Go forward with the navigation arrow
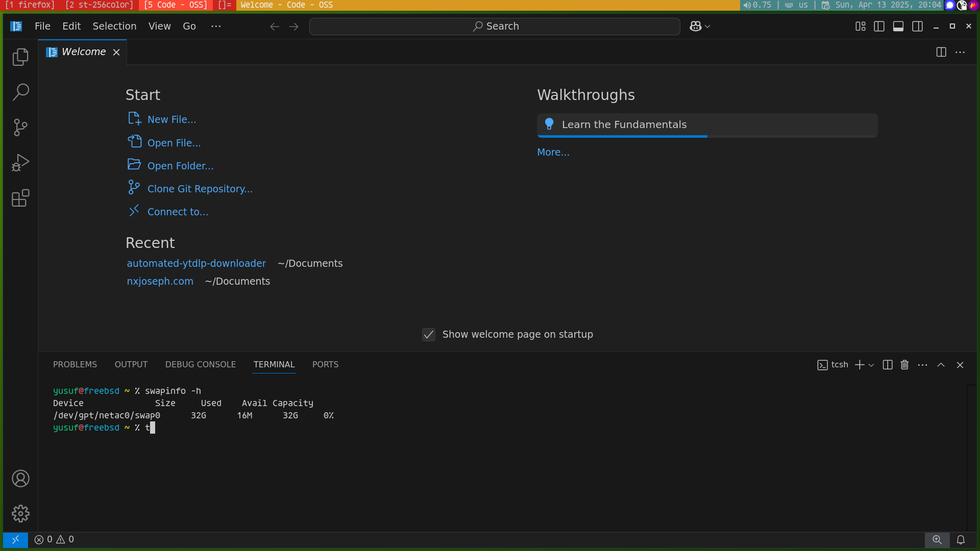980x551 pixels. coord(293,27)
